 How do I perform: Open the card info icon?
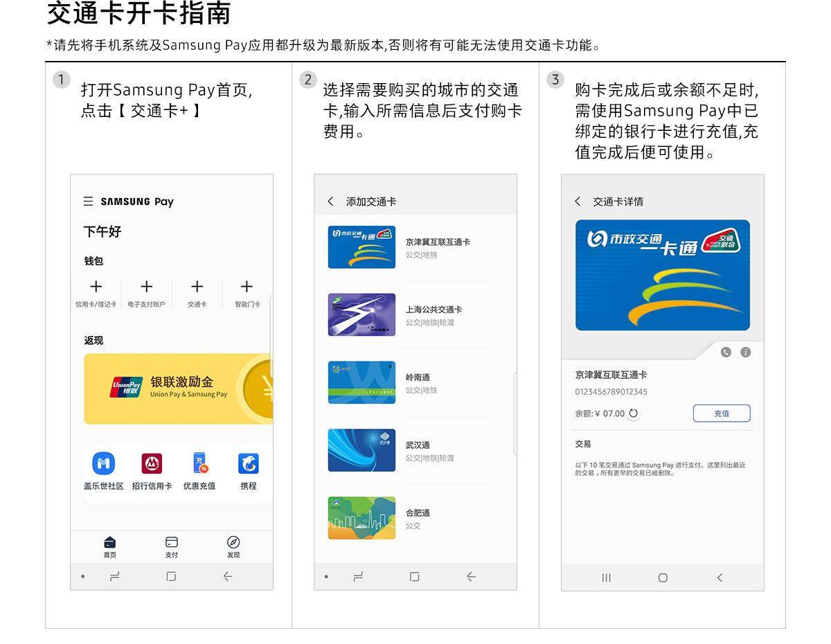click(746, 352)
